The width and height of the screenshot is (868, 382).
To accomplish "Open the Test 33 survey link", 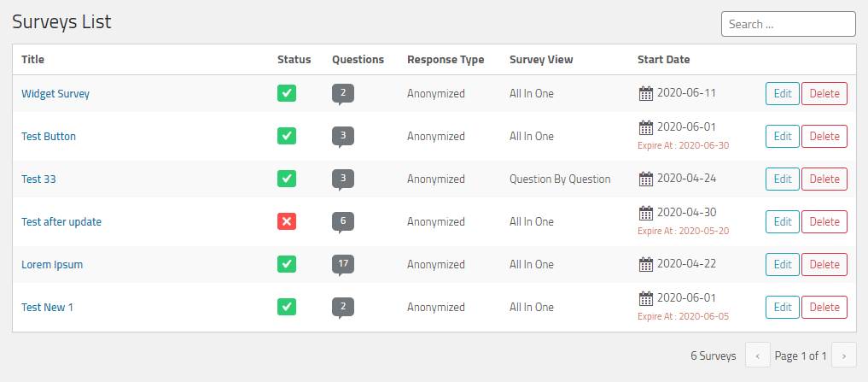I will [x=38, y=179].
